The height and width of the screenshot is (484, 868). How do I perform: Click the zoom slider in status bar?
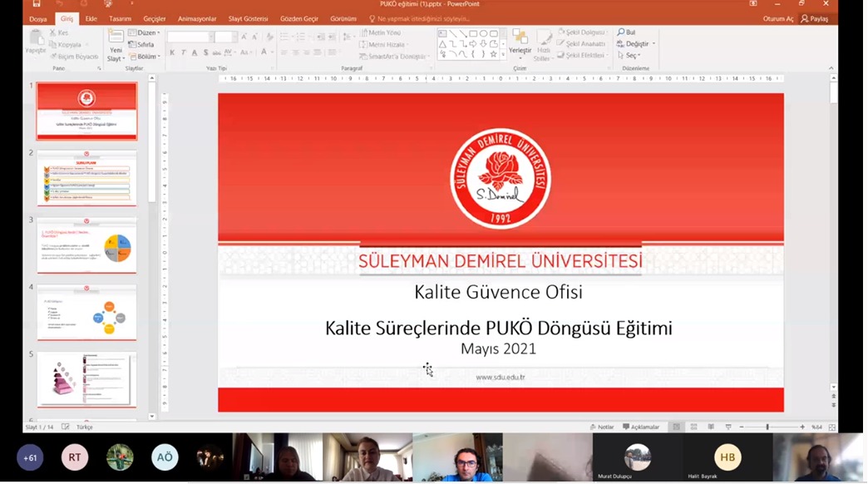767,427
